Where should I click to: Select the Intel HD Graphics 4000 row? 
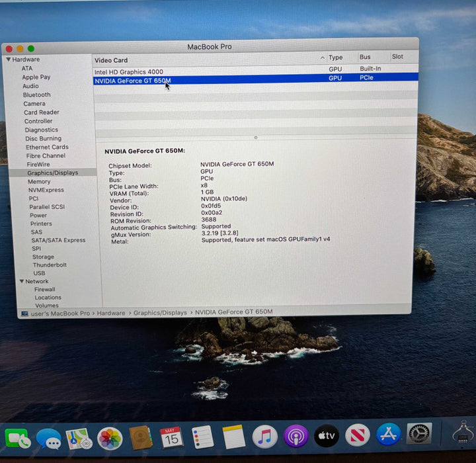click(x=256, y=71)
